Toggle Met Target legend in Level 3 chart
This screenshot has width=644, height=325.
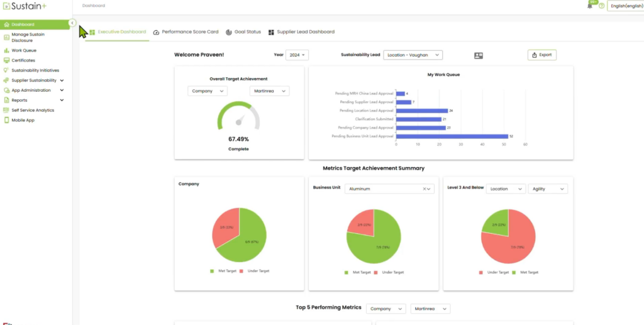coord(526,272)
